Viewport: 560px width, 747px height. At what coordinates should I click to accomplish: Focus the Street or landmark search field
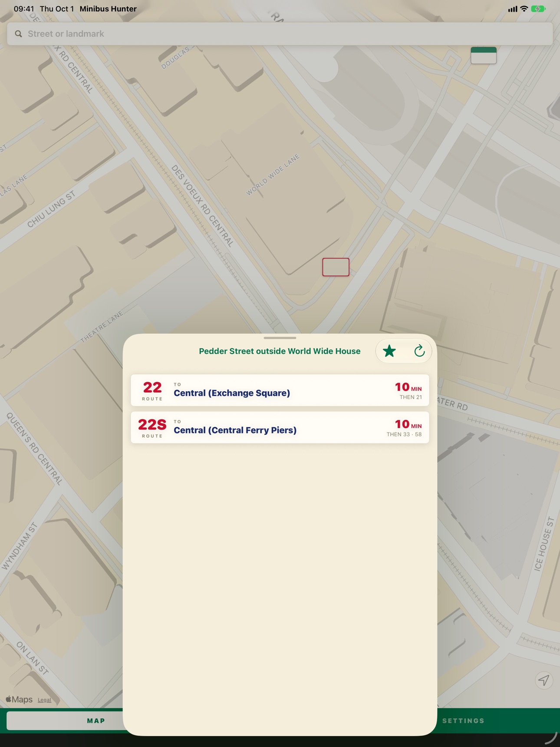pos(280,34)
